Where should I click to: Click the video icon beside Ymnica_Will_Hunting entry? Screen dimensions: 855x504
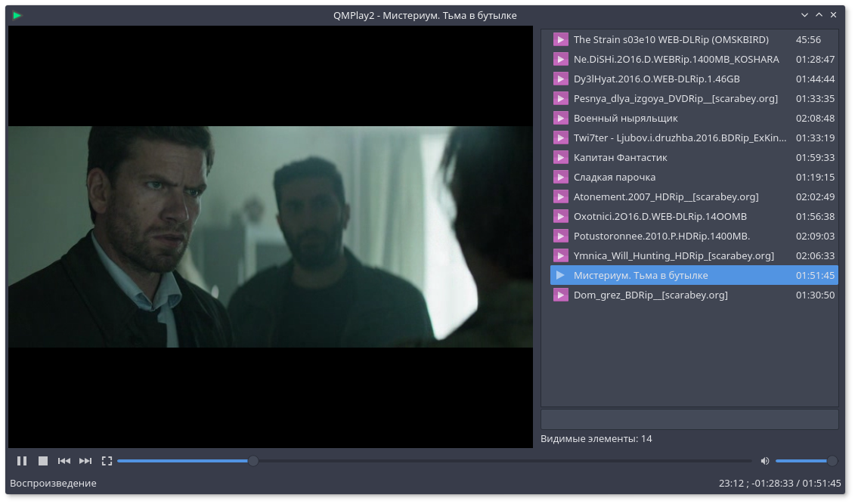pyautogui.click(x=560, y=255)
